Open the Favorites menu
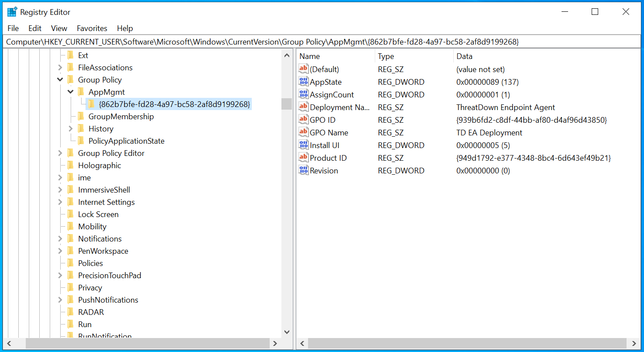The width and height of the screenshot is (644, 352). [x=92, y=28]
